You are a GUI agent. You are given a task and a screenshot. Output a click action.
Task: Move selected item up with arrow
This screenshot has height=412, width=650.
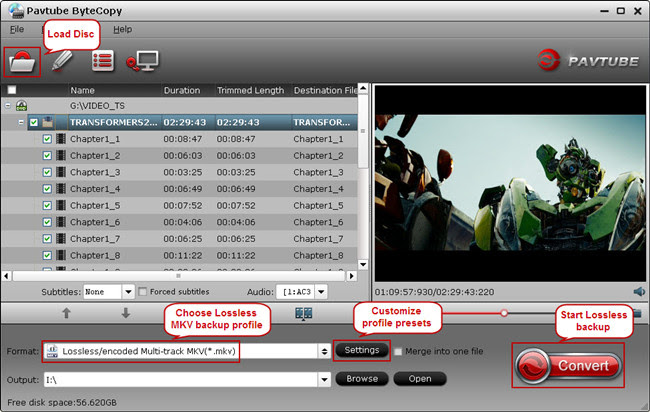(66, 313)
